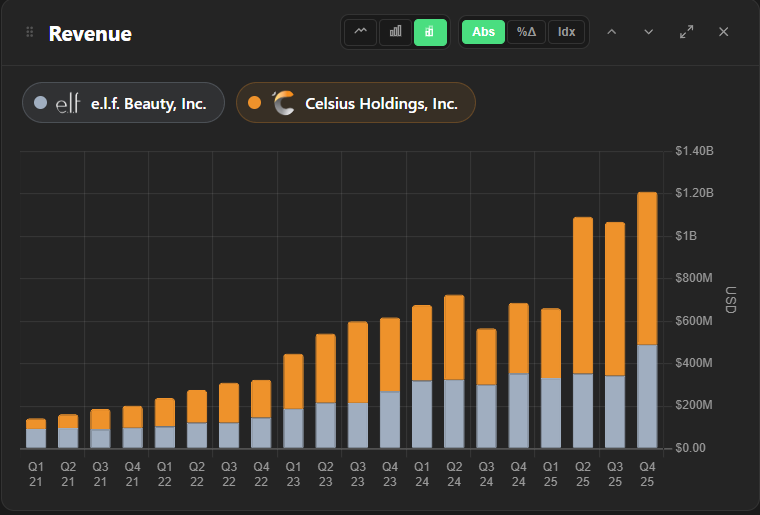Click the Q1 25 x-axis label
This screenshot has width=760, height=515.
(551, 474)
